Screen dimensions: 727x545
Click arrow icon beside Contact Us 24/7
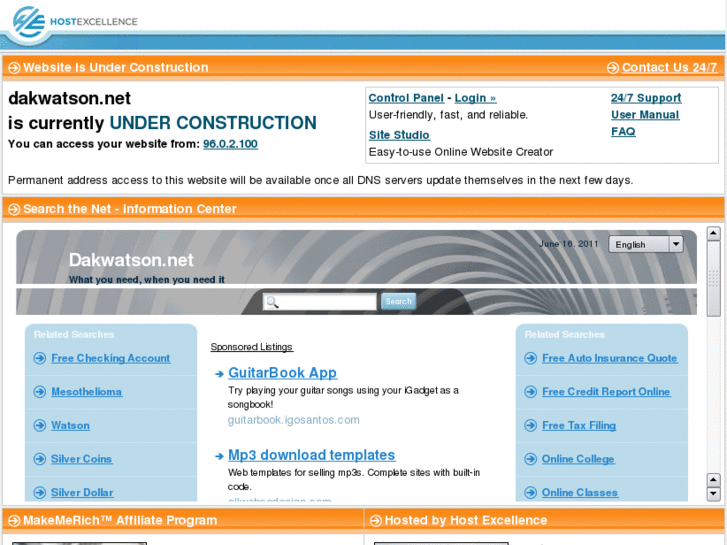[x=612, y=68]
